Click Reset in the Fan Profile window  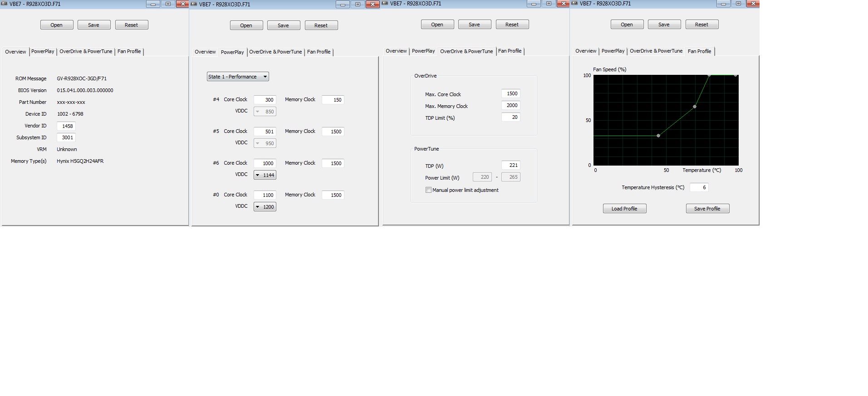pyautogui.click(x=702, y=24)
